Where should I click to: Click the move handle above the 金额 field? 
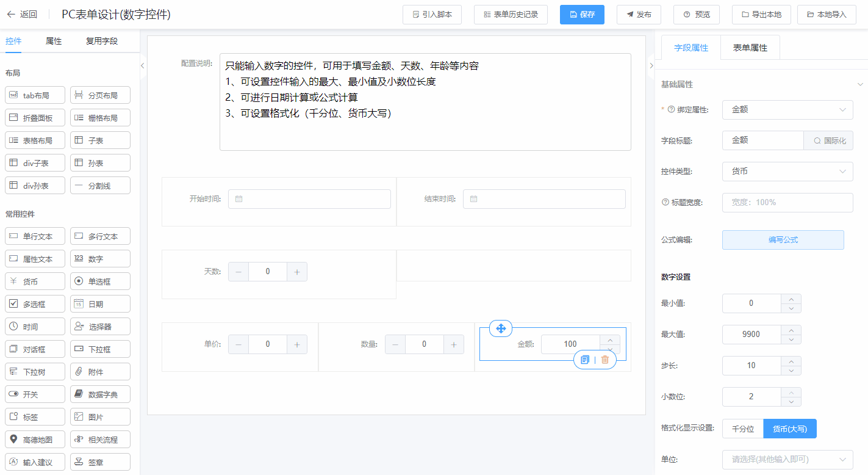tap(501, 328)
